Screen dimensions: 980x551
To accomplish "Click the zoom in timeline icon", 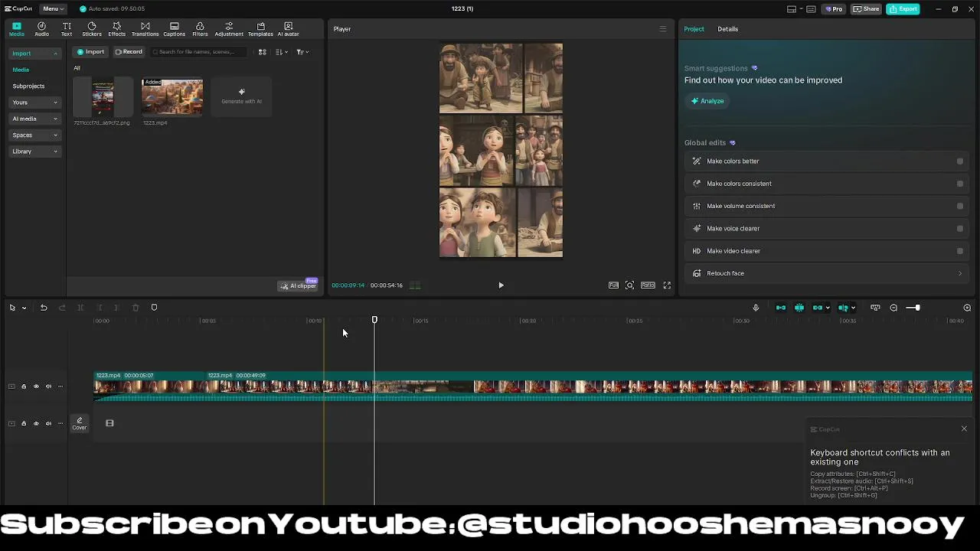I will 967,308.
